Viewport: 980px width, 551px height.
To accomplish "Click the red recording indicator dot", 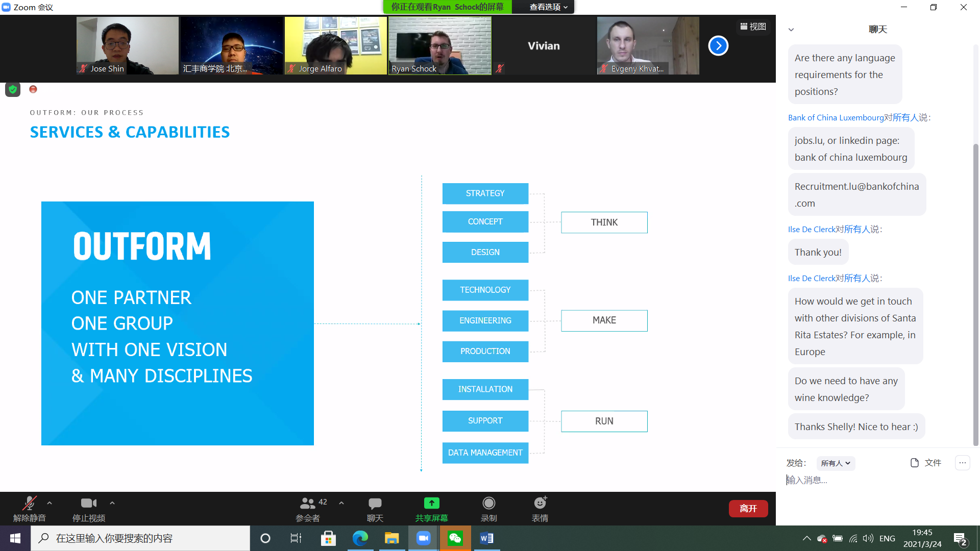I will click(x=33, y=89).
